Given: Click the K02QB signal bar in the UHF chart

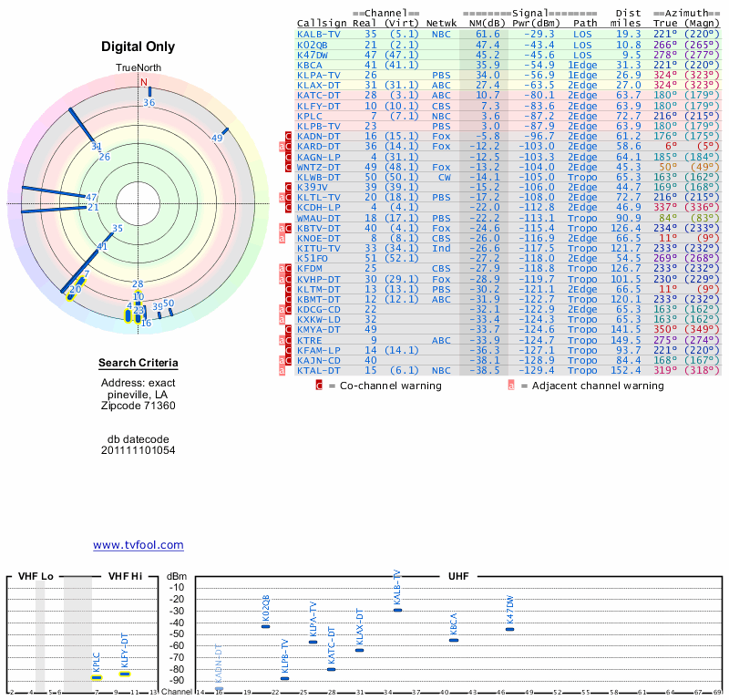Looking at the screenshot, I should point(265,626).
